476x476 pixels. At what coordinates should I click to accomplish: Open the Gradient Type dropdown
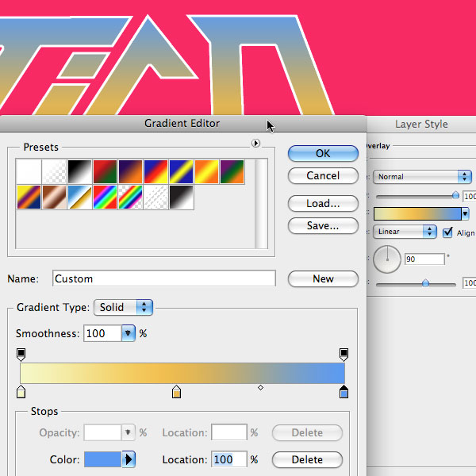pyautogui.click(x=123, y=308)
